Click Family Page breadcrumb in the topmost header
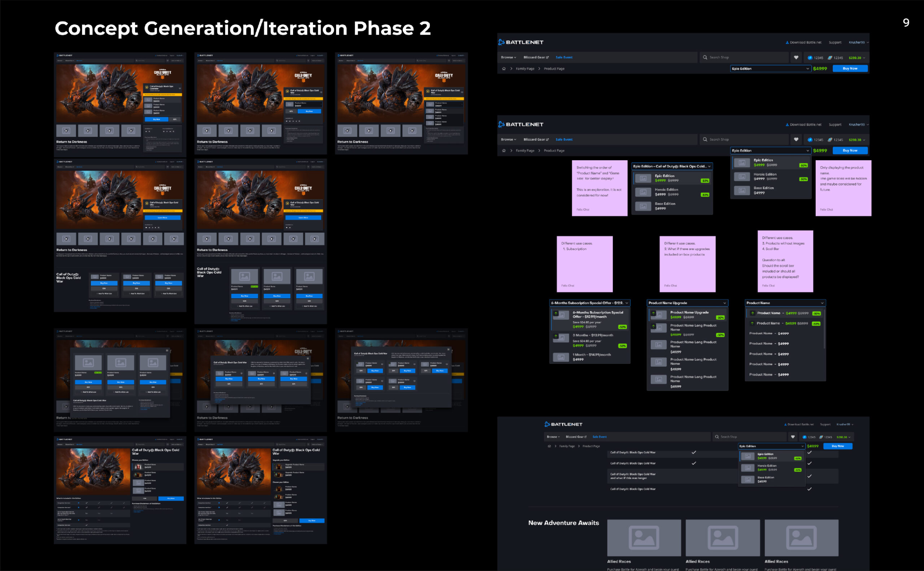This screenshot has height=571, width=924. click(x=525, y=69)
